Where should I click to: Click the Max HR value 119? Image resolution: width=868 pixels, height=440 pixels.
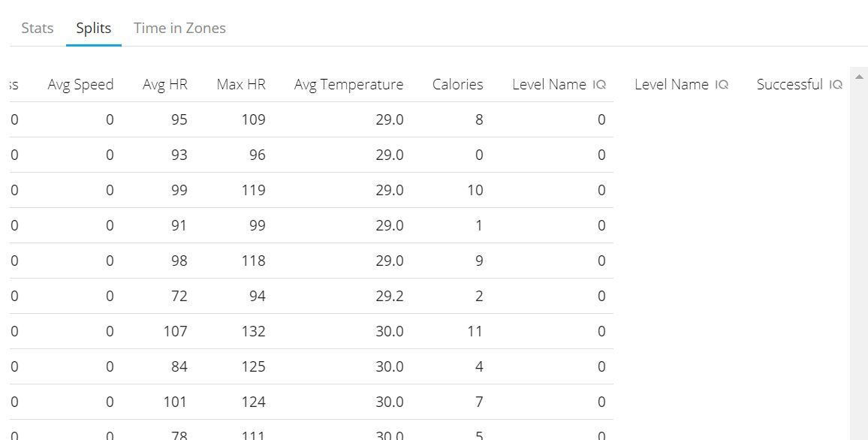pyautogui.click(x=253, y=190)
